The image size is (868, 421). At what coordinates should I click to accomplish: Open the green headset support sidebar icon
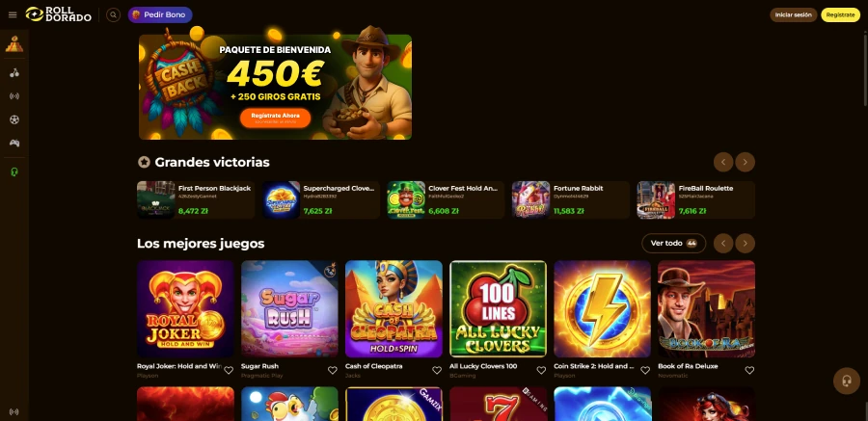[14, 172]
